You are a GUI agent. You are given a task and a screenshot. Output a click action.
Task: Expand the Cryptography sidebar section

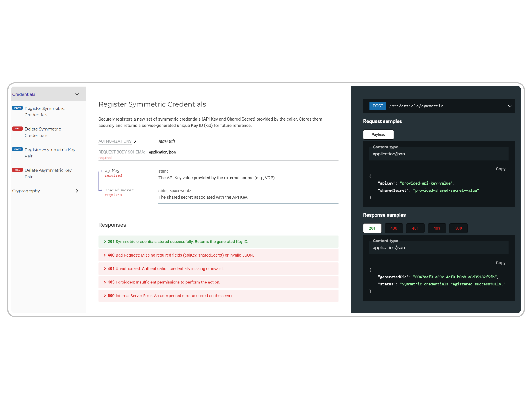tap(77, 191)
